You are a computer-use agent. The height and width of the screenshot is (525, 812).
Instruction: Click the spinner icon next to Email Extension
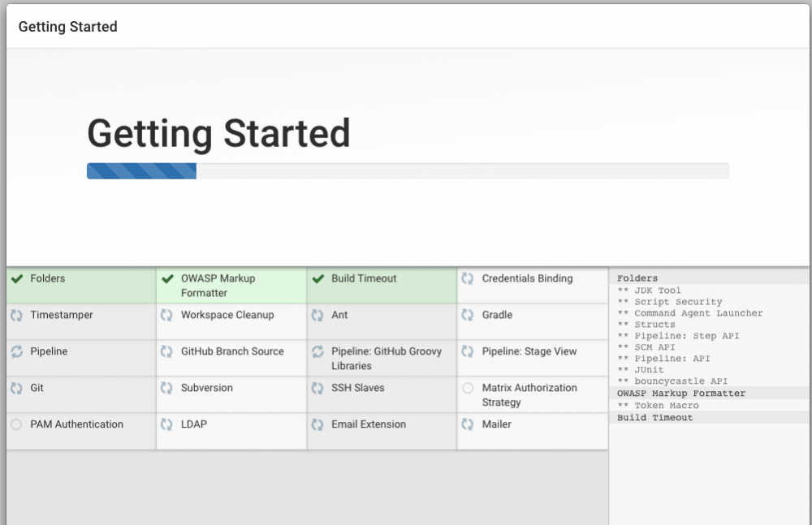pyautogui.click(x=317, y=424)
